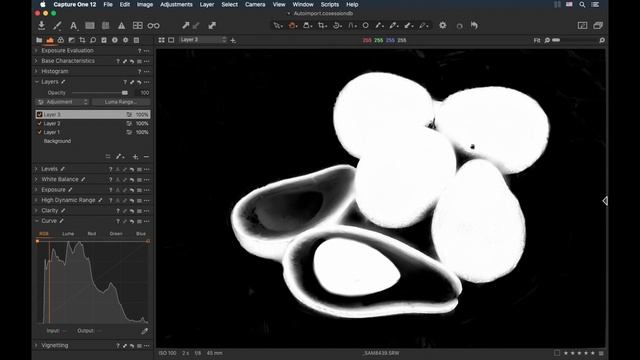
Task: Open the Adjustments menu
Action: coord(176,4)
